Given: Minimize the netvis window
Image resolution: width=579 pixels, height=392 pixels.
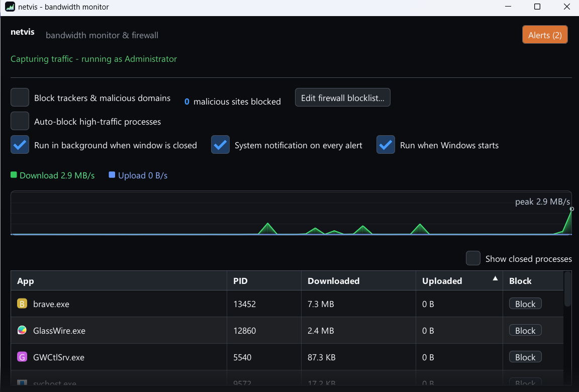Looking at the screenshot, I should point(508,7).
